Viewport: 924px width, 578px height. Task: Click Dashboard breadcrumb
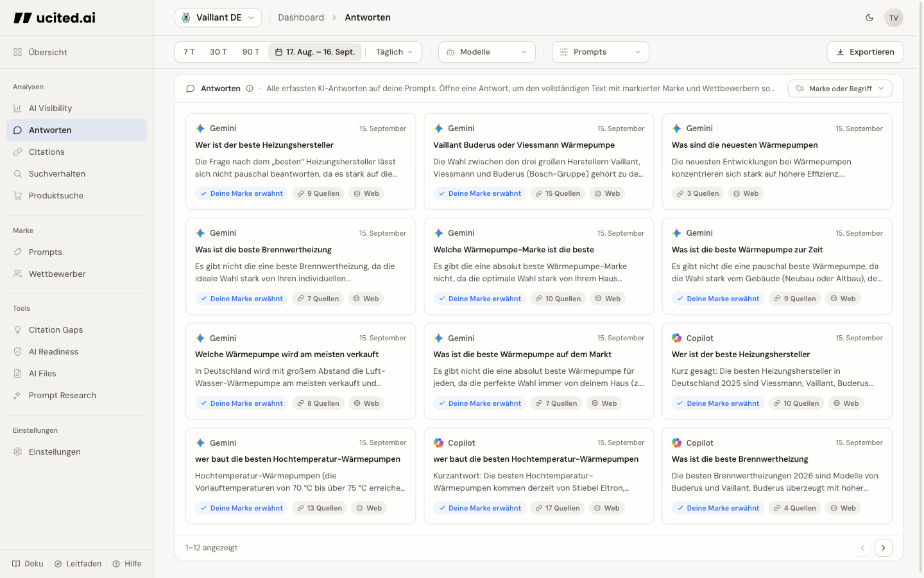pyautogui.click(x=301, y=18)
